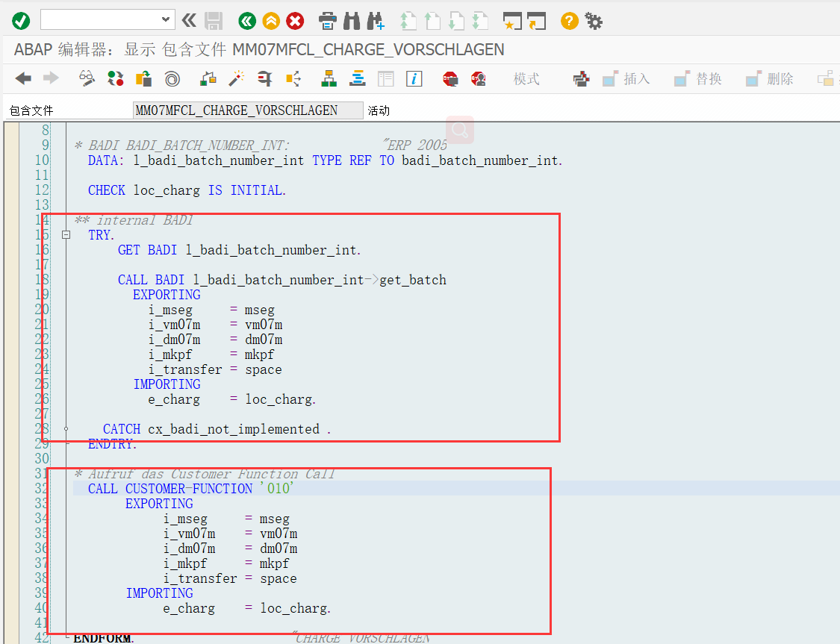
Task: Click the DATA: keyword on line 10
Action: 106,160
